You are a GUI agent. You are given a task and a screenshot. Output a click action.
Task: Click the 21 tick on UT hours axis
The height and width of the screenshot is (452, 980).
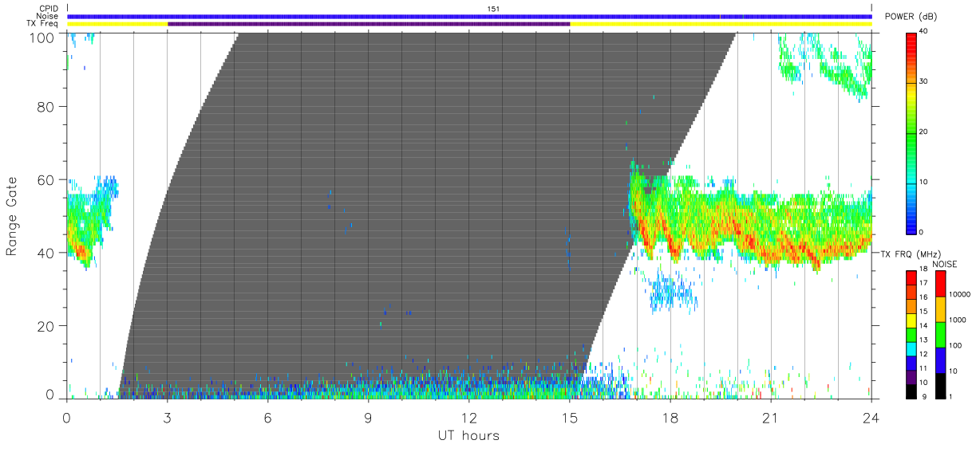click(771, 417)
